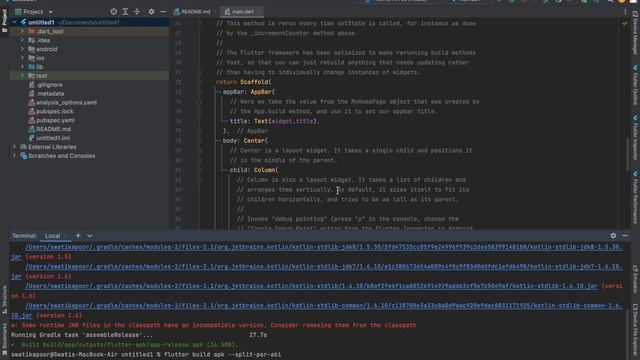
Task: Open Terminal panel gear settings
Action: tap(613, 236)
